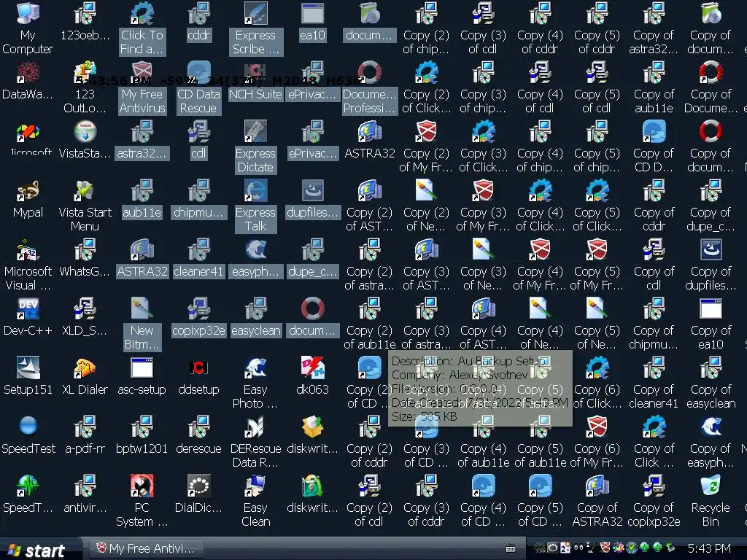
Task: Open the Mypal browser shortcut
Action: 28,191
